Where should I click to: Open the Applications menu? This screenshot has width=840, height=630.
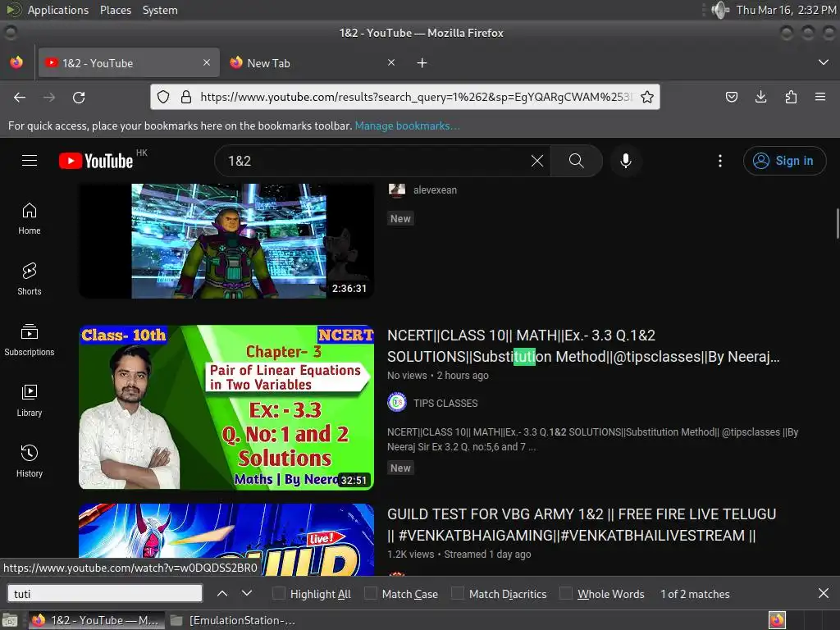tap(58, 10)
